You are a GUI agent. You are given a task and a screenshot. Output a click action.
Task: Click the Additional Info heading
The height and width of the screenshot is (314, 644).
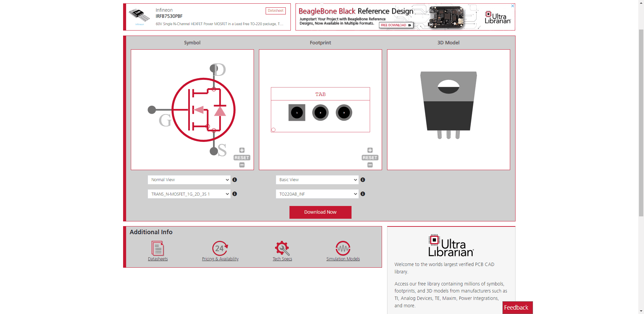151,232
